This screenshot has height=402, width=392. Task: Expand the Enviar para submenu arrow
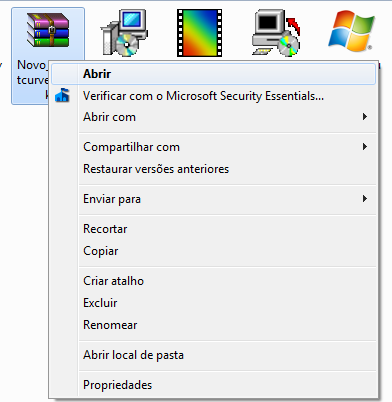(365, 199)
